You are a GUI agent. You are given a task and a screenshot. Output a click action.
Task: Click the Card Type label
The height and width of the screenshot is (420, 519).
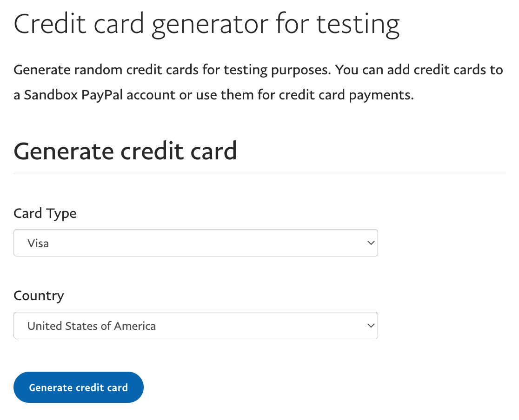pos(45,213)
